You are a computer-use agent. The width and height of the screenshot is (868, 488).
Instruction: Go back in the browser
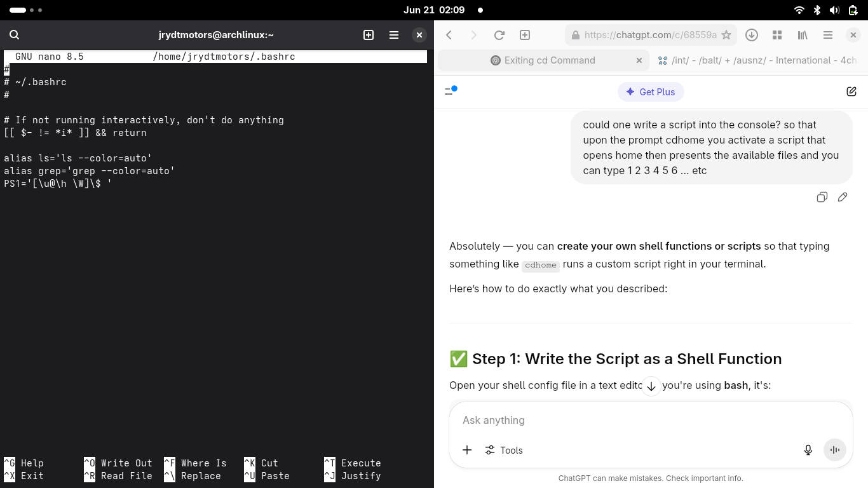pyautogui.click(x=449, y=35)
